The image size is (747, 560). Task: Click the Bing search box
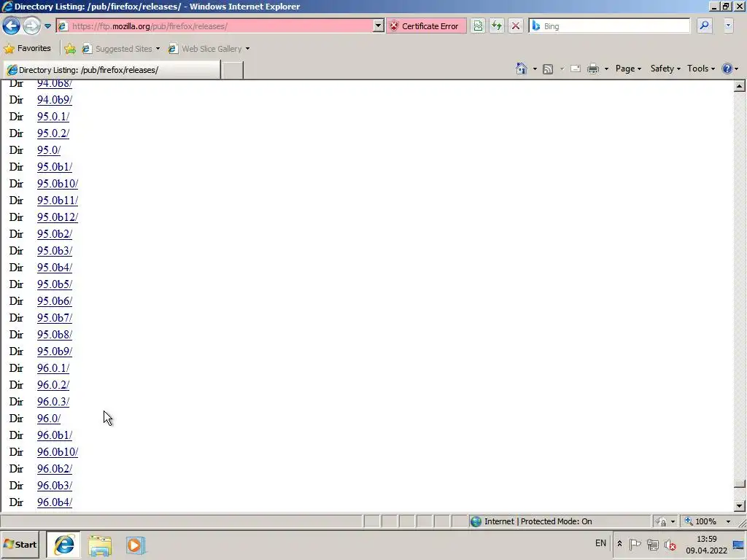coord(609,26)
